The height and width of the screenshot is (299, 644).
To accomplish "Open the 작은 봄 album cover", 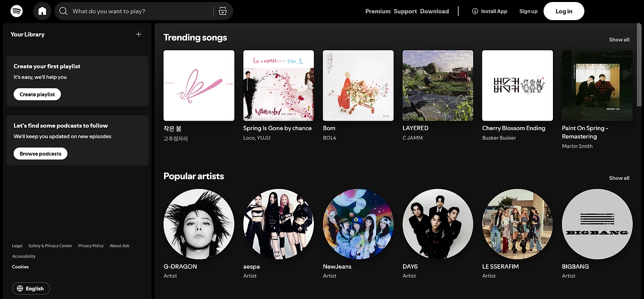I will click(199, 85).
